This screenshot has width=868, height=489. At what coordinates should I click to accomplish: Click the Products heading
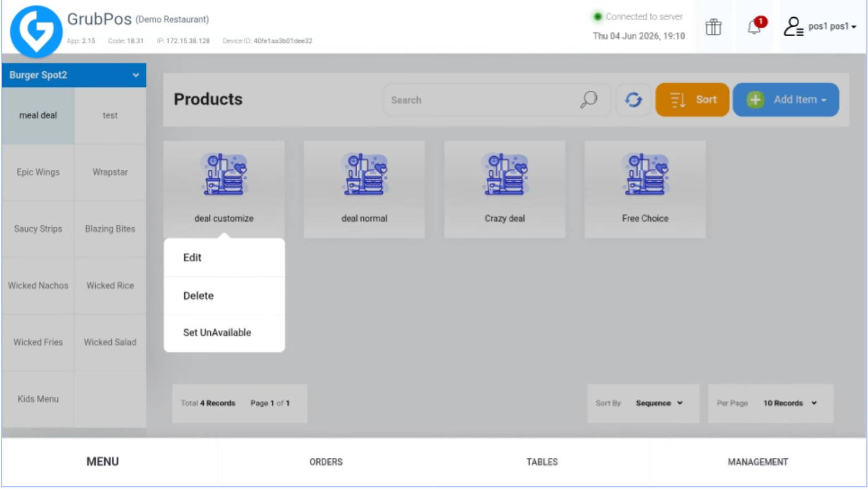208,99
